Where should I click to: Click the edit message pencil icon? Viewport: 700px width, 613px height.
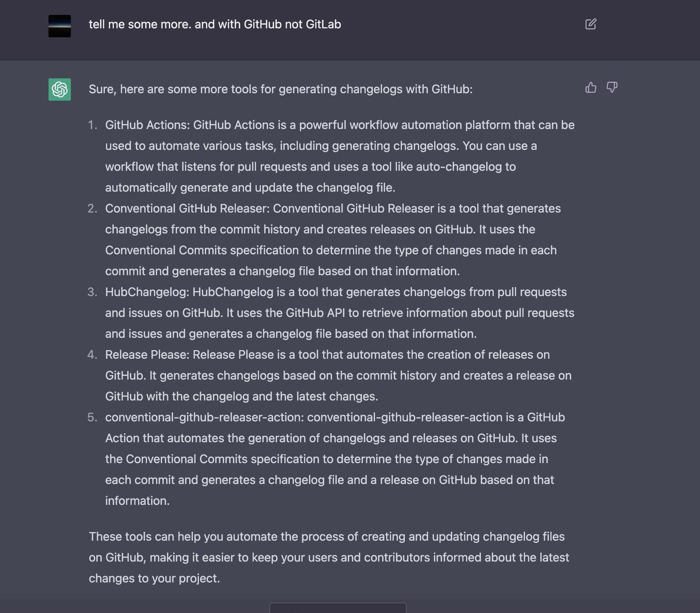coord(591,24)
